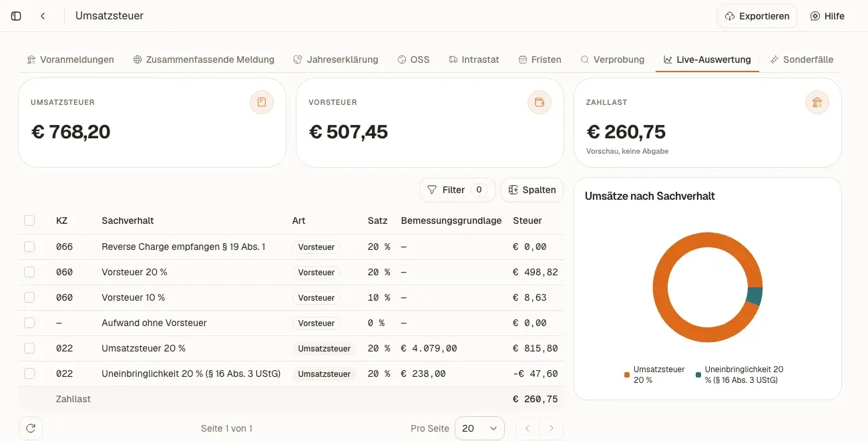Screen dimensions: 868x441
Task: Open the Fristen tab
Action: coord(539,59)
